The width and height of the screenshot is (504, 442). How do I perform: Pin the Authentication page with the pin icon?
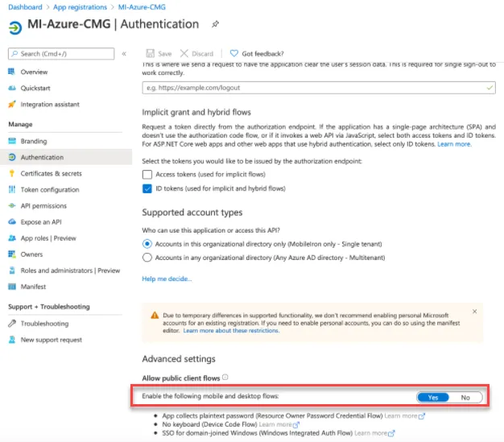[x=215, y=24]
